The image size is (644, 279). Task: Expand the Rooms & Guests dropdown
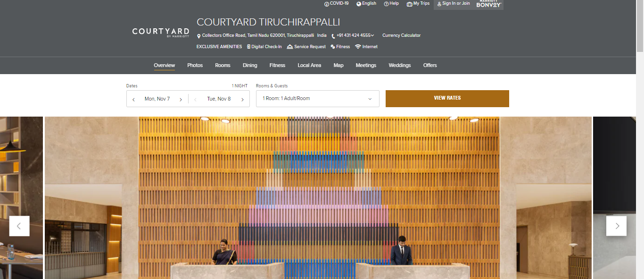(317, 99)
